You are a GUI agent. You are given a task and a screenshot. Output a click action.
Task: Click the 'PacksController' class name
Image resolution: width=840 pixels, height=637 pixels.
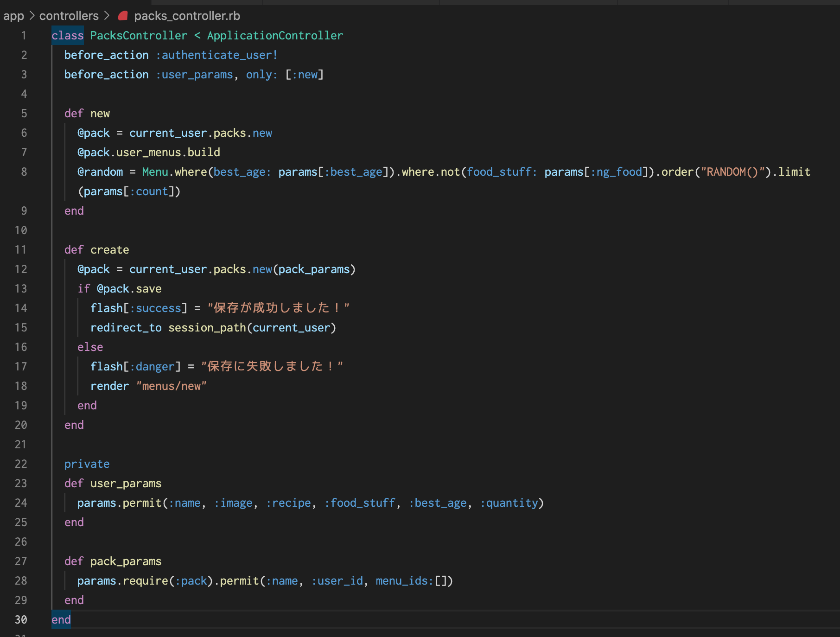[139, 36]
